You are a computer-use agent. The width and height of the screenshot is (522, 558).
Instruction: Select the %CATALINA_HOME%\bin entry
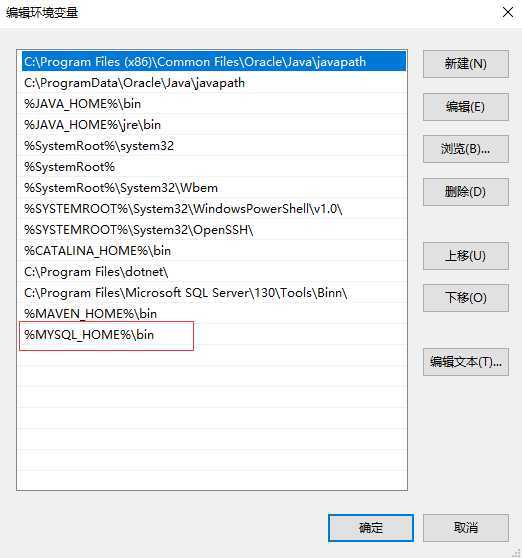[x=213, y=251]
